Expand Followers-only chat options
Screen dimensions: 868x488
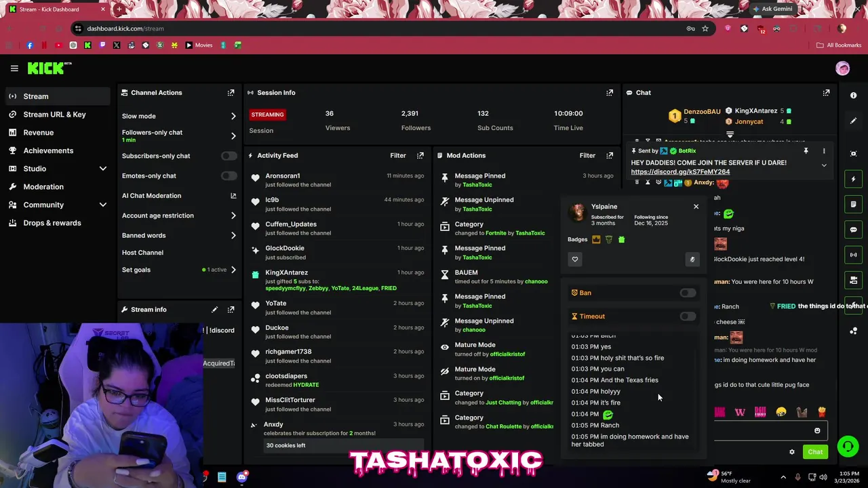(233, 136)
